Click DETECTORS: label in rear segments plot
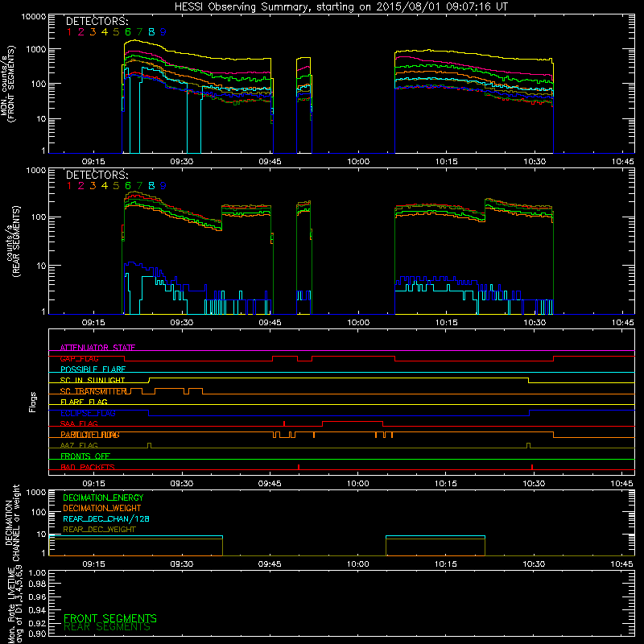 97,175
